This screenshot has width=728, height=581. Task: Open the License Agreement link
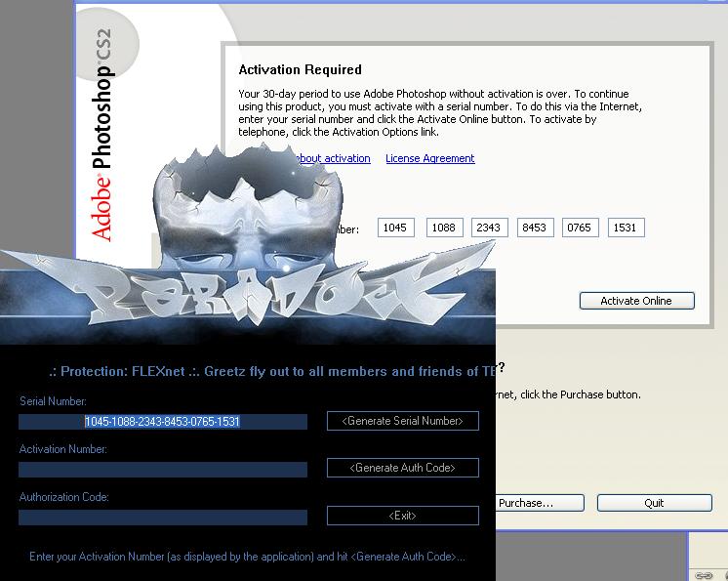click(429, 158)
